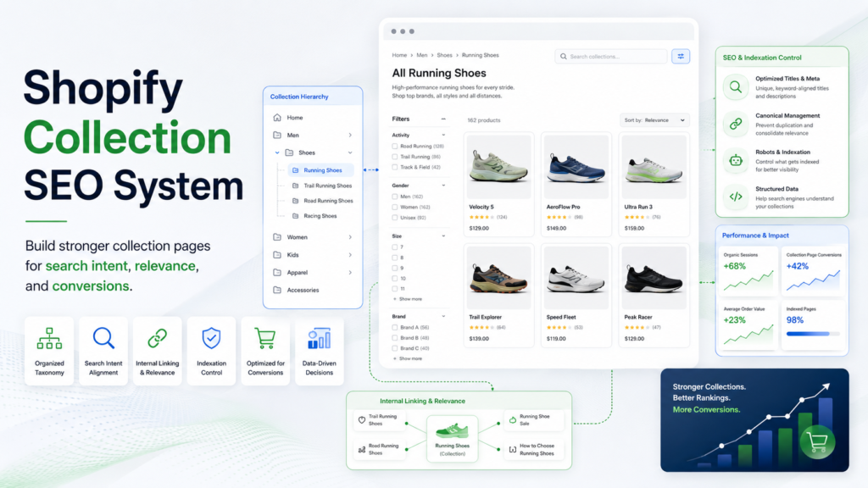Open the AeroFlow Pro product thumbnail
Viewport: 868px width, 488px height.
(x=576, y=167)
